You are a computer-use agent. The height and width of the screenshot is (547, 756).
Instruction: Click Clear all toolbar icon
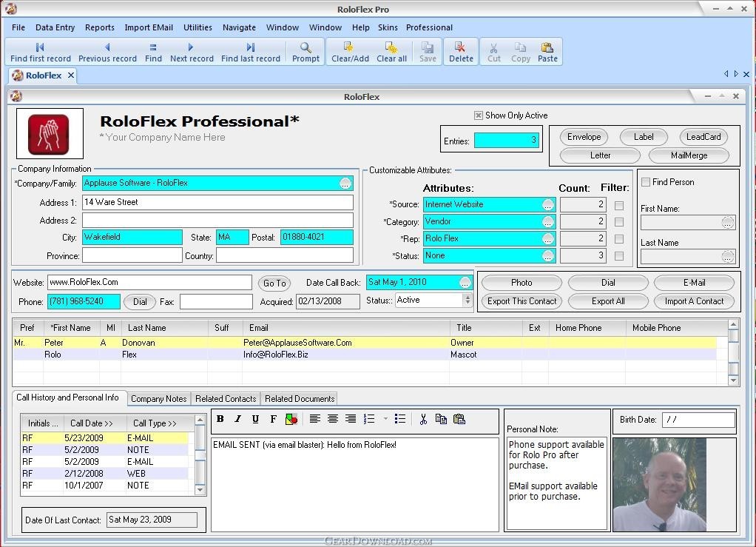391,52
